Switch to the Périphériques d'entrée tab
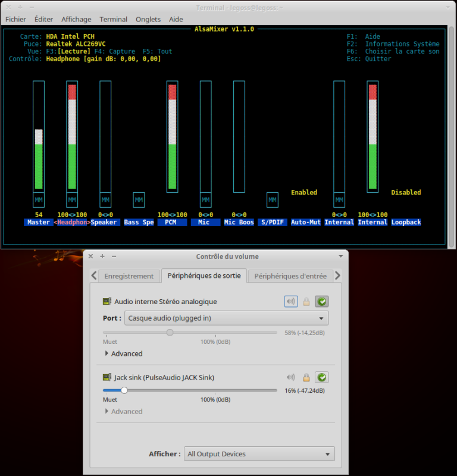457x476 pixels. coord(290,276)
